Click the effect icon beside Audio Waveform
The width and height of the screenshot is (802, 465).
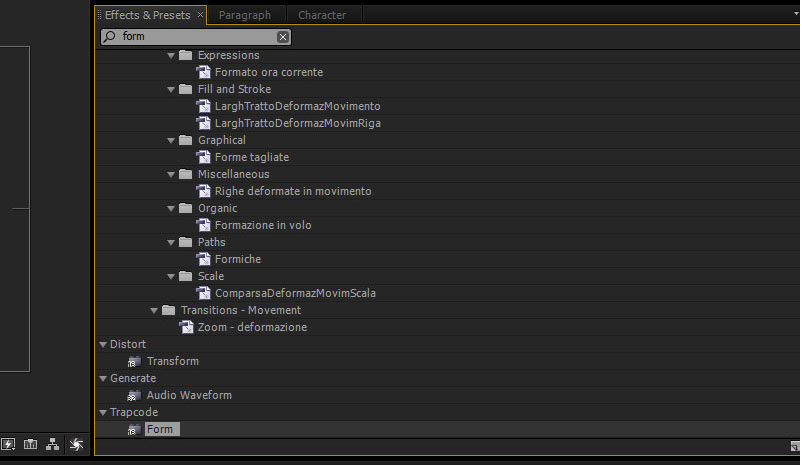pyautogui.click(x=134, y=395)
